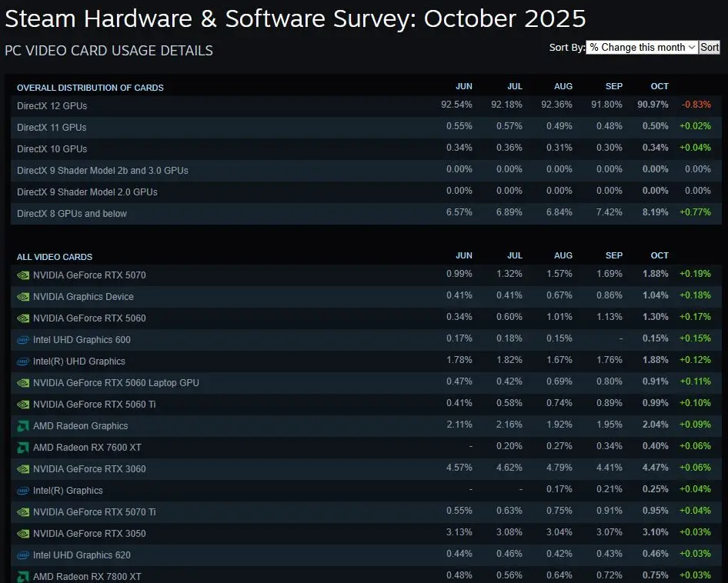The image size is (728, 583).
Task: Click the OCT column header in All Video Cards
Action: click(660, 255)
